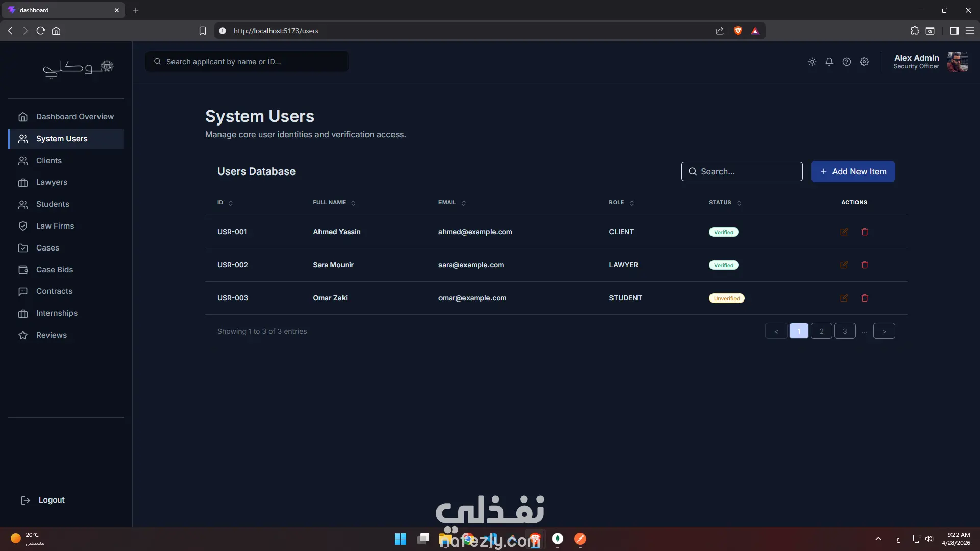This screenshot has height=551, width=980.
Task: Toggle the browser sidebar panel icon
Action: click(x=954, y=31)
